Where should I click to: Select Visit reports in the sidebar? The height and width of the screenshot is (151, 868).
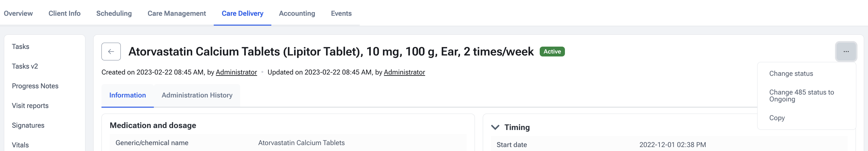(30, 106)
